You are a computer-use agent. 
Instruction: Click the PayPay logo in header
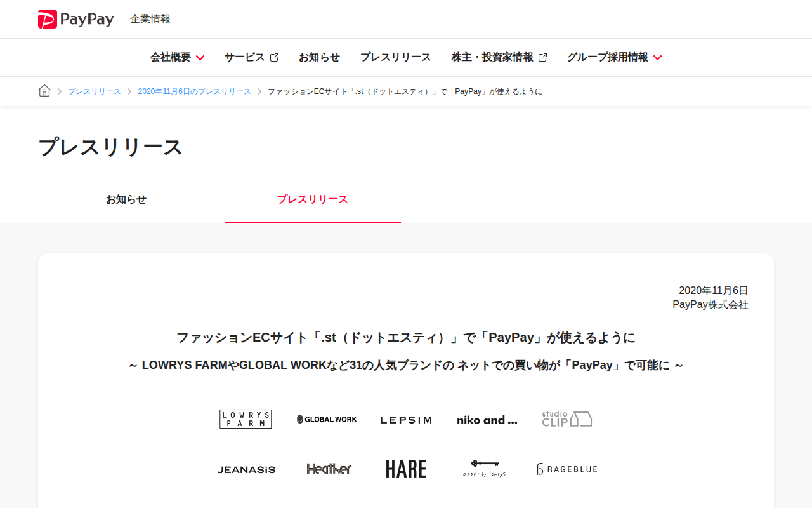pos(75,19)
